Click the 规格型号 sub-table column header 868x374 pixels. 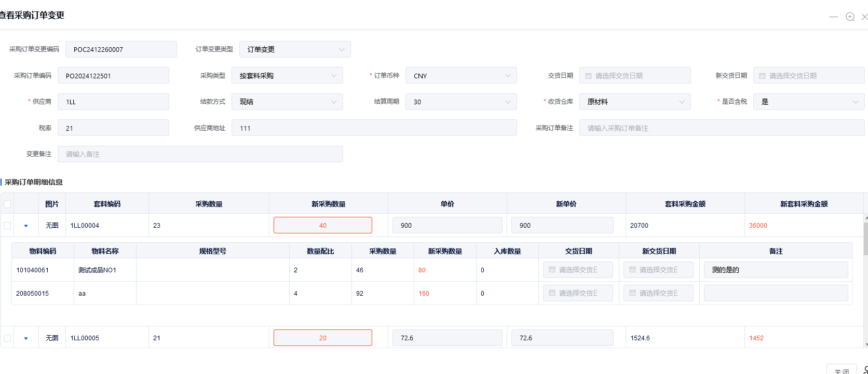point(213,251)
